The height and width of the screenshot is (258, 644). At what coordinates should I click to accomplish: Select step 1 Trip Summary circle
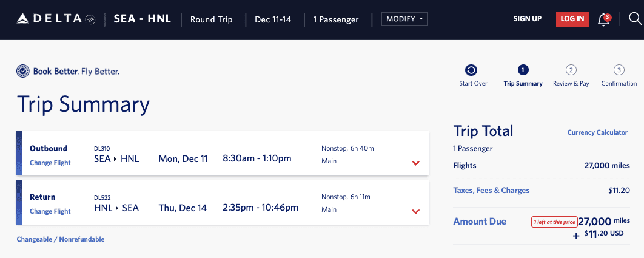coord(523,70)
